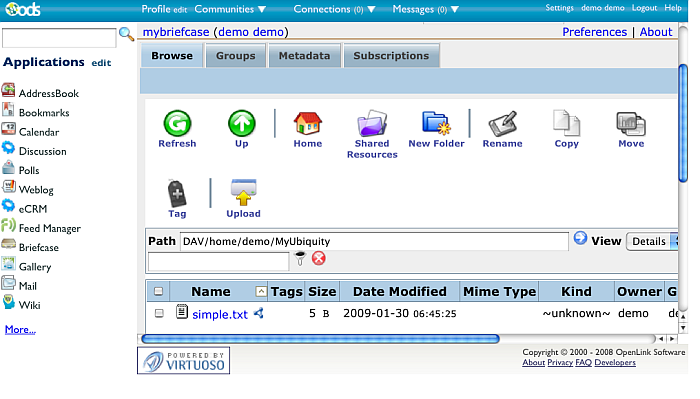Image resolution: width=700 pixels, height=399 pixels.
Task: Open Developers footer link
Action: click(x=615, y=362)
